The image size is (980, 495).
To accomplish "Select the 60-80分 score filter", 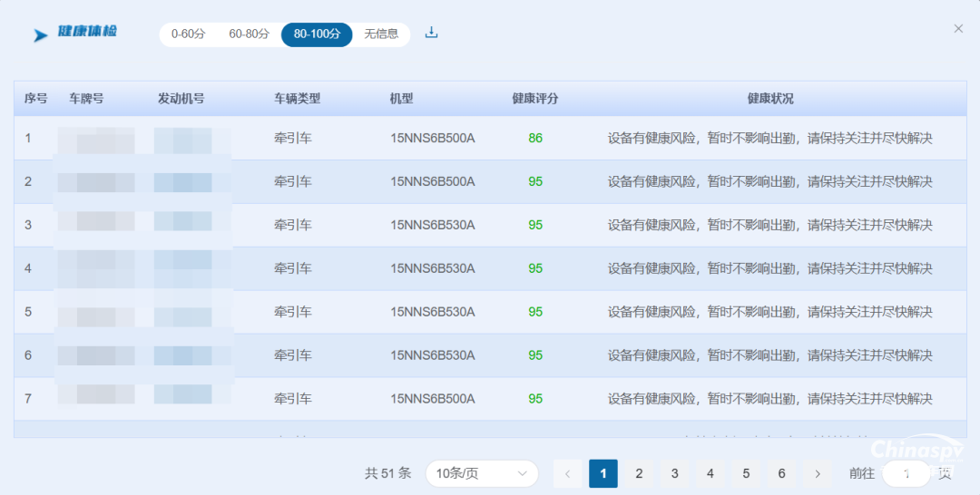I will (x=249, y=34).
